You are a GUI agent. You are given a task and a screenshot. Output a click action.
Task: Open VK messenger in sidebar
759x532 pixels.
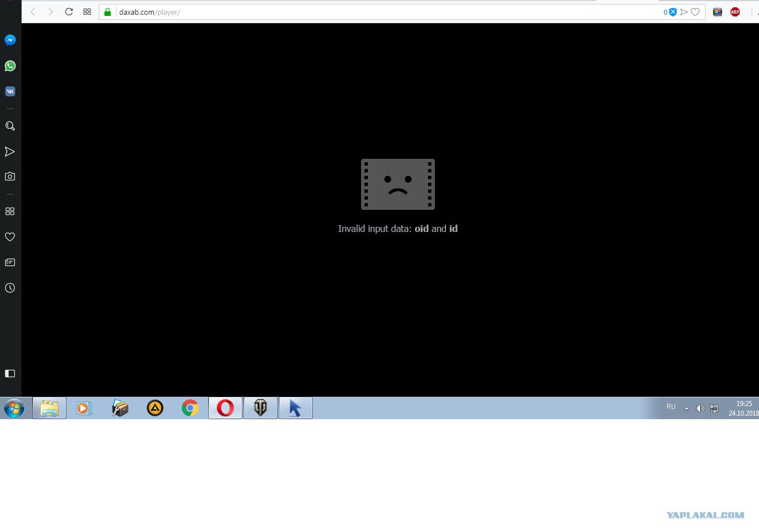pos(10,91)
